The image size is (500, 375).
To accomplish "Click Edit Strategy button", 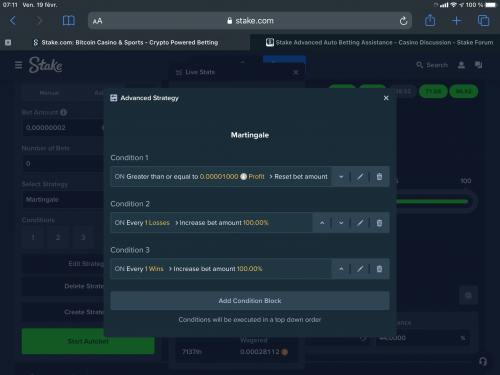I will (63, 264).
